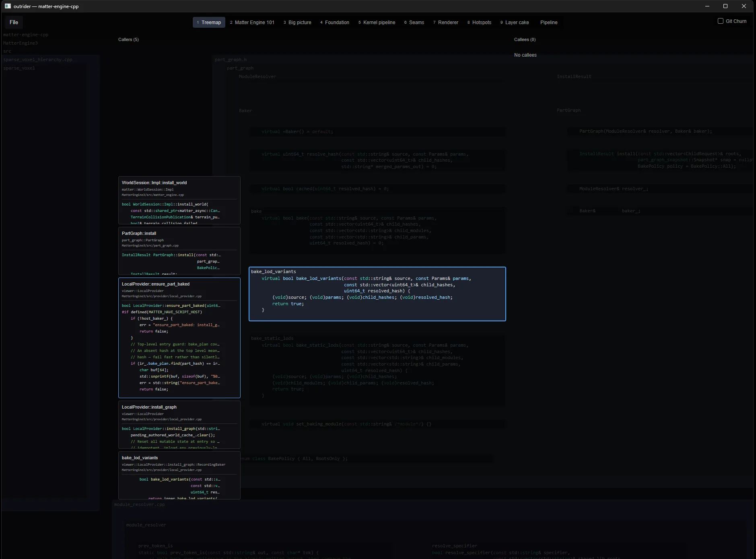The height and width of the screenshot is (559, 756).
Task: Click the highlighted bake_lod_variants function block
Action: 377,294
